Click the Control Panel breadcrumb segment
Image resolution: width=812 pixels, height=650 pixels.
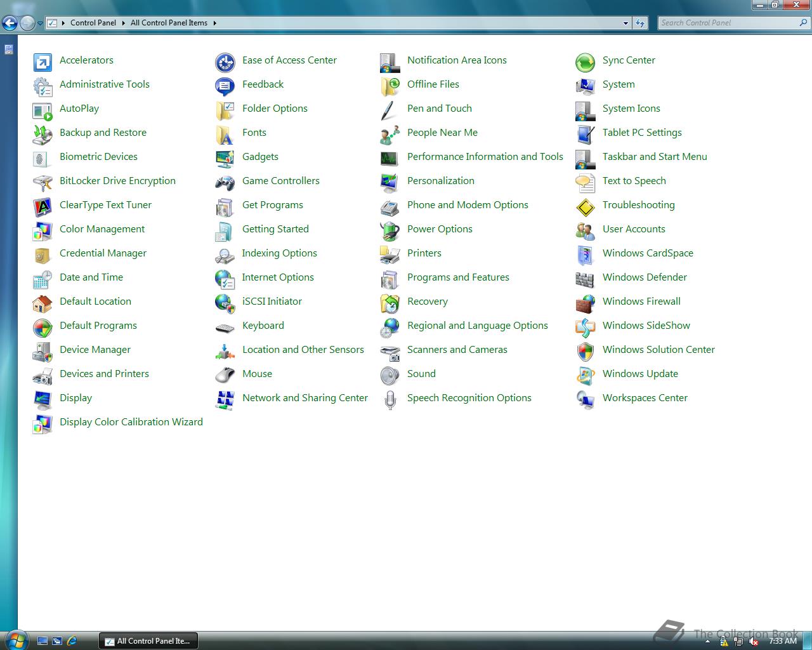pyautogui.click(x=93, y=23)
